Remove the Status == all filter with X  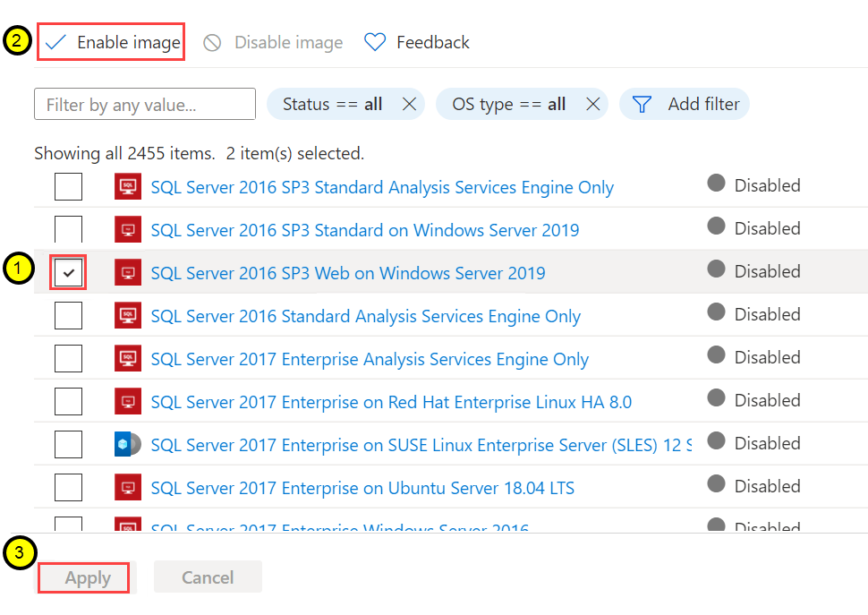click(x=409, y=104)
